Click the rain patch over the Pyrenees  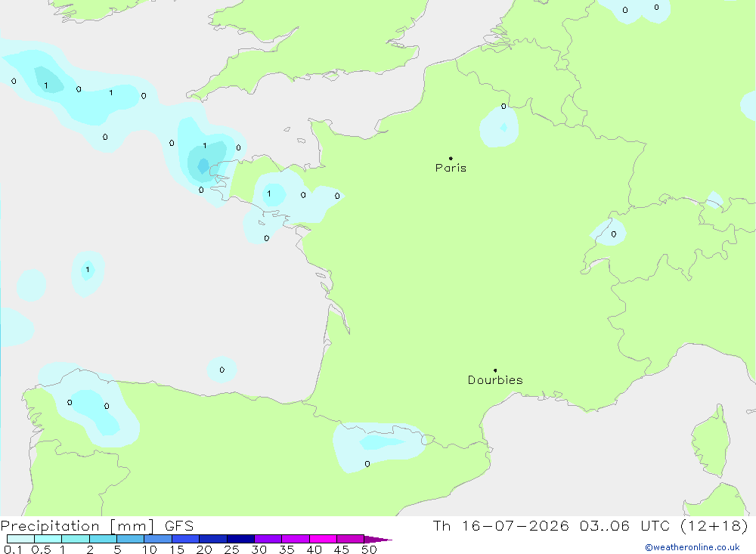pyautogui.click(x=379, y=446)
